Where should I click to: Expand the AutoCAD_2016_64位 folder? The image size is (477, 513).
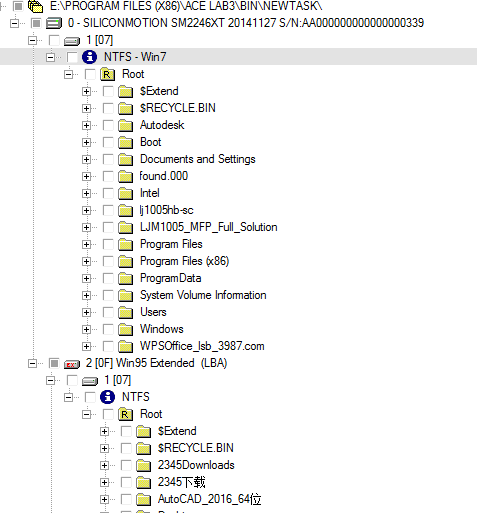tap(104, 499)
